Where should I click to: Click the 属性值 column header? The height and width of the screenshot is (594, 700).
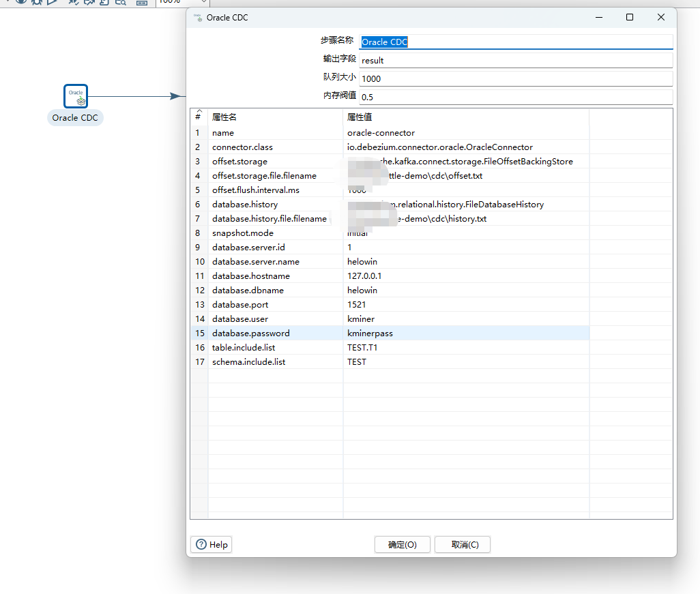click(466, 117)
